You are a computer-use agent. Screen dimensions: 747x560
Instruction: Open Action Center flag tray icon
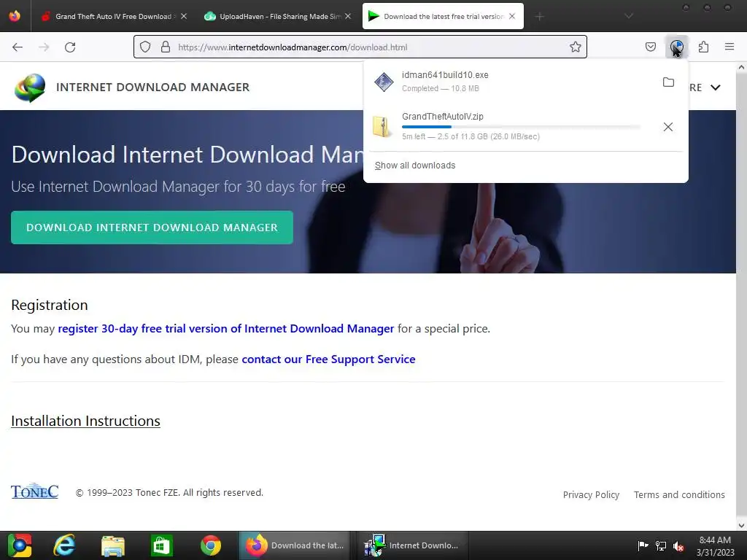643,545
